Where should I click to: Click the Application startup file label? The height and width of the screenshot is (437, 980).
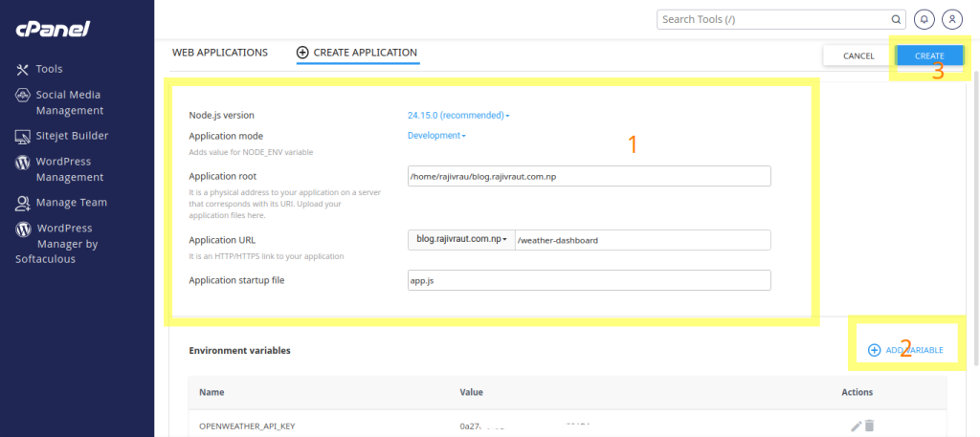point(236,280)
